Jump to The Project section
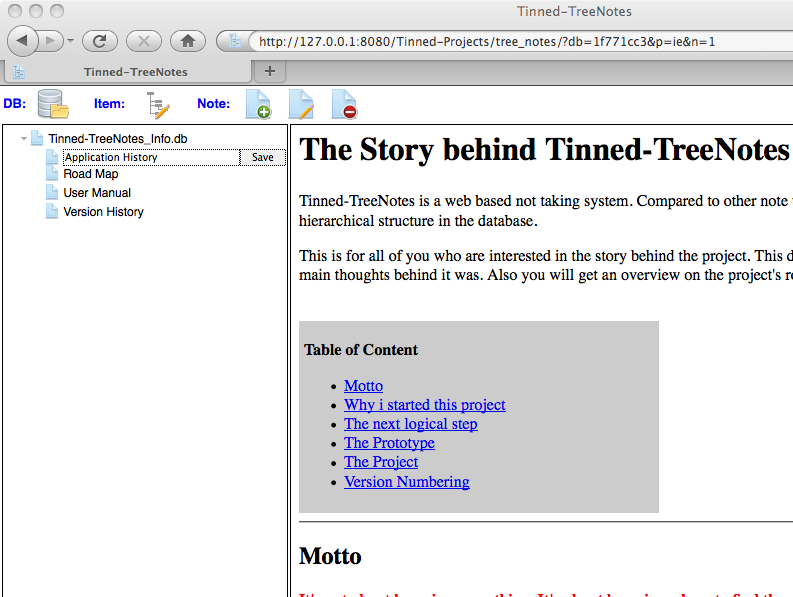793x597 pixels. coord(381,462)
